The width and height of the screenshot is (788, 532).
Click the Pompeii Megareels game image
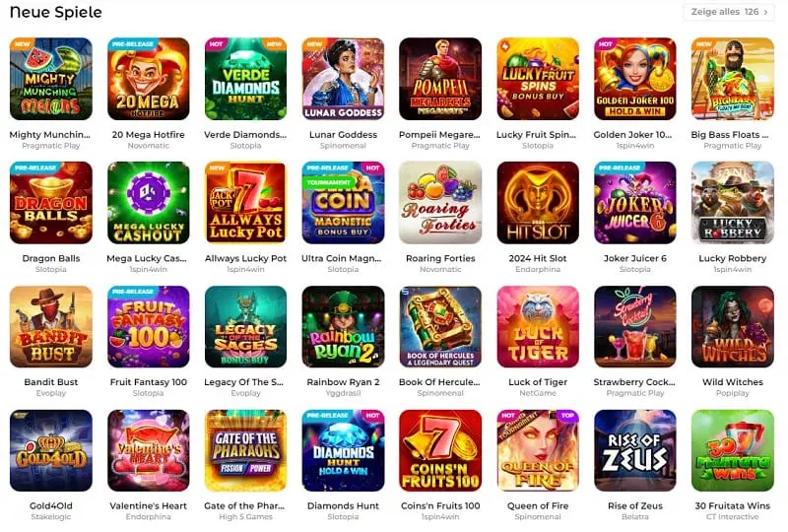(440, 79)
